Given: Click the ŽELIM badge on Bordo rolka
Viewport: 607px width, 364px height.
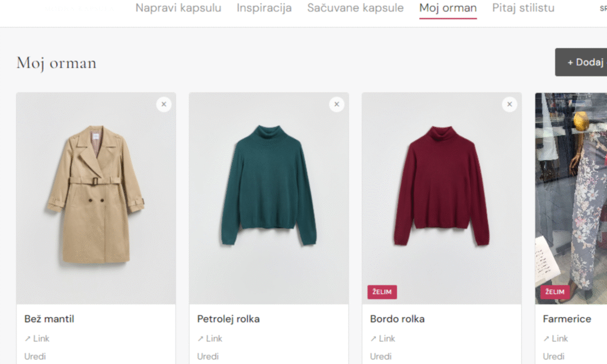Looking at the screenshot, I should pos(382,292).
